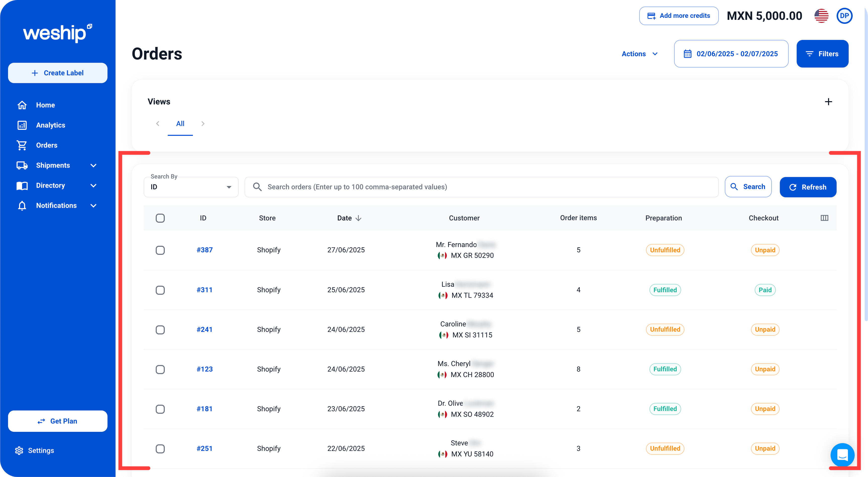Go to Analytics in the sidebar
This screenshot has width=868, height=477.
50,125
